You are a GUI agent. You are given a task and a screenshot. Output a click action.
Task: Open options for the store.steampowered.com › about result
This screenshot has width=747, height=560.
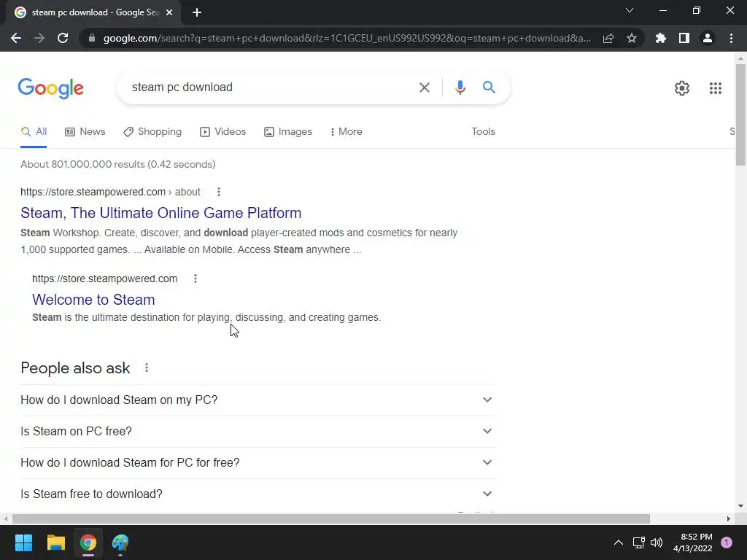(219, 192)
